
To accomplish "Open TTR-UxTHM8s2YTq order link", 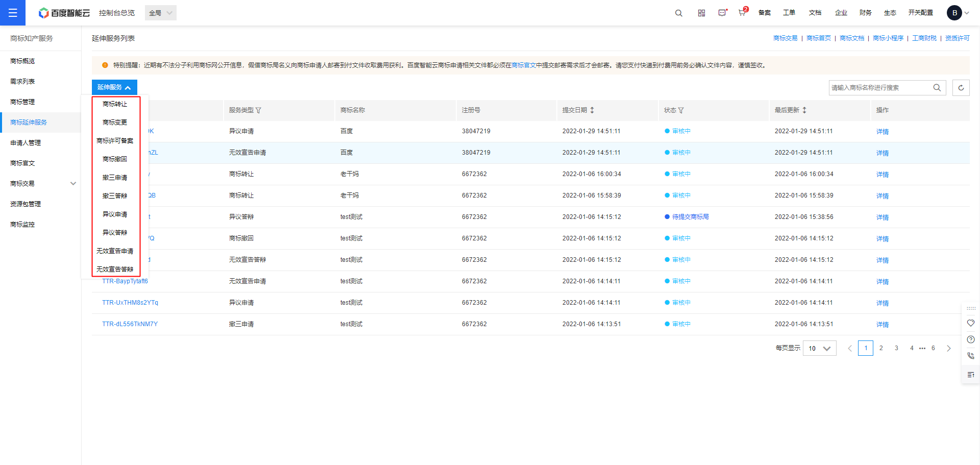I will 130,303.
